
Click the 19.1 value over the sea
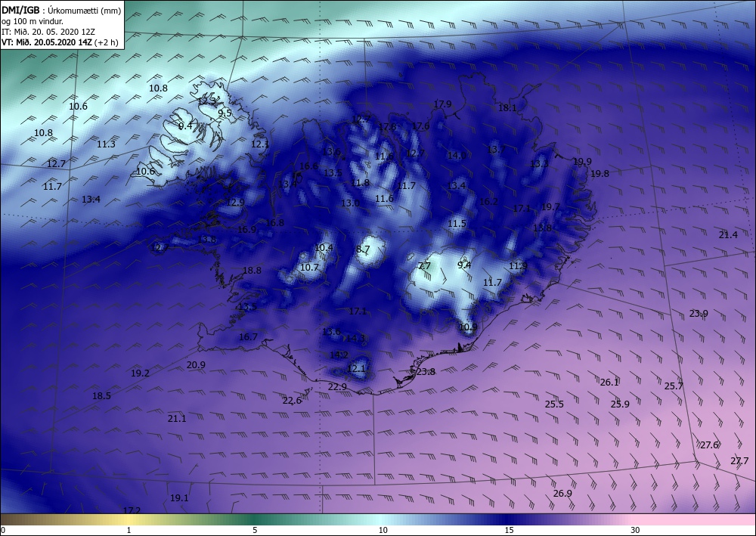coord(179,498)
